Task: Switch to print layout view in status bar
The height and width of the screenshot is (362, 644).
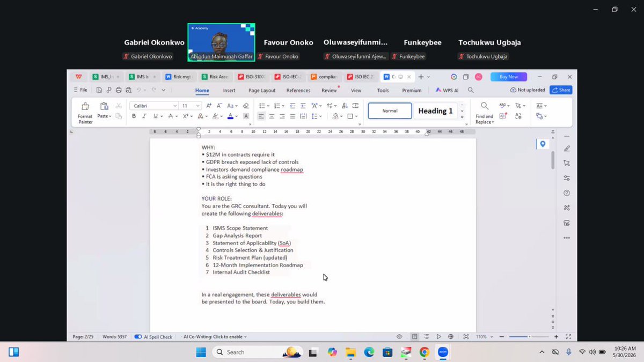Action: coord(415,337)
